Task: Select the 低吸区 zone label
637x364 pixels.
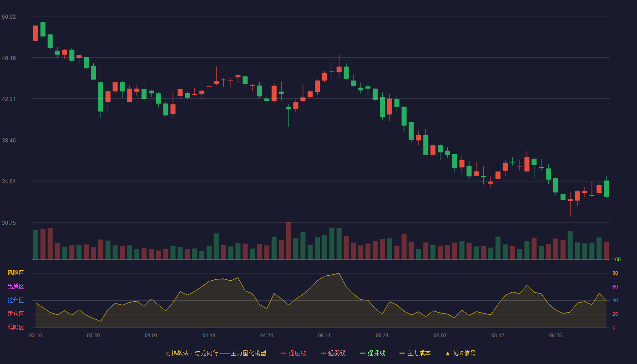Action: coord(15,327)
